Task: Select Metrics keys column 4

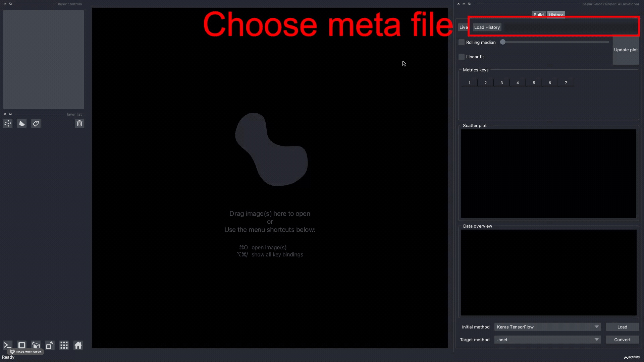Action: pyautogui.click(x=518, y=83)
